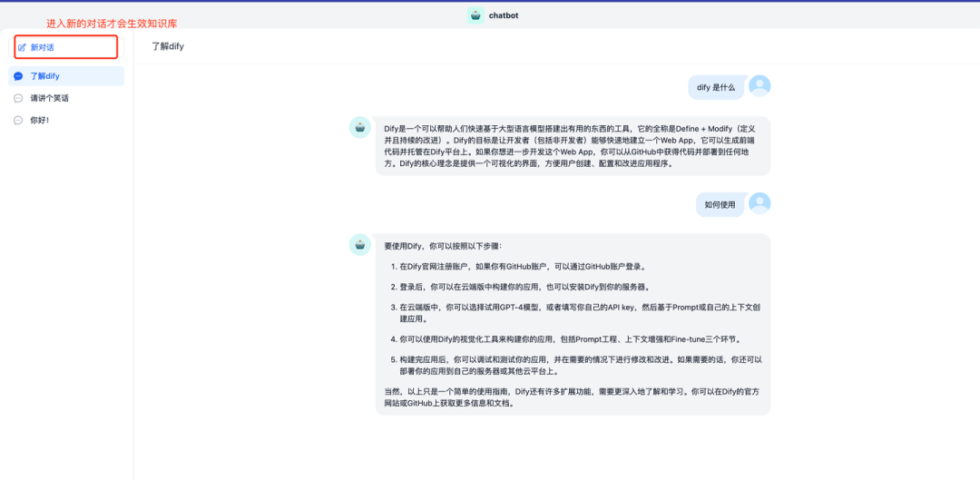Open the 请讲个笑话 conversation
The width and height of the screenshot is (980, 480).
pyautogui.click(x=66, y=98)
